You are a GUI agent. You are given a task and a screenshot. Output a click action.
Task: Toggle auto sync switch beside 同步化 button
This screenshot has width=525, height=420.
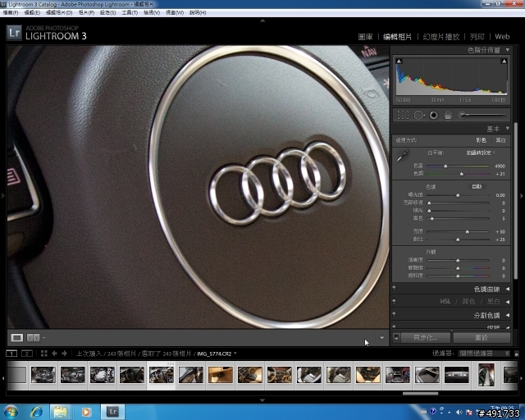396,338
